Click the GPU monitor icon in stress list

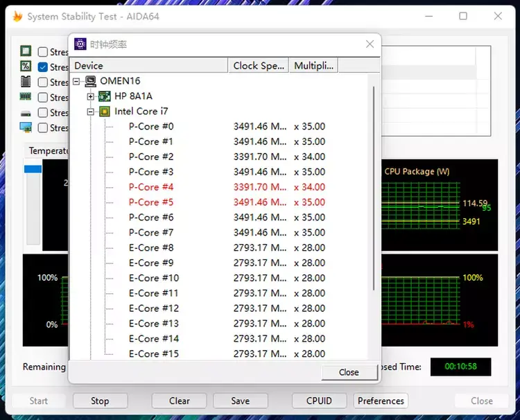[26, 128]
